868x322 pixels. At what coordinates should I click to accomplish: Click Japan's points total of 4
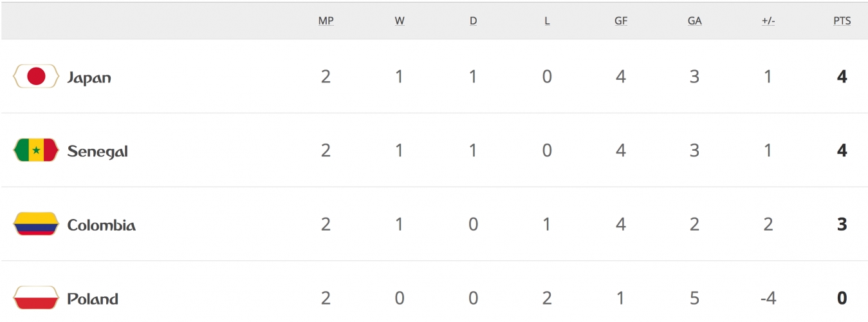click(842, 77)
